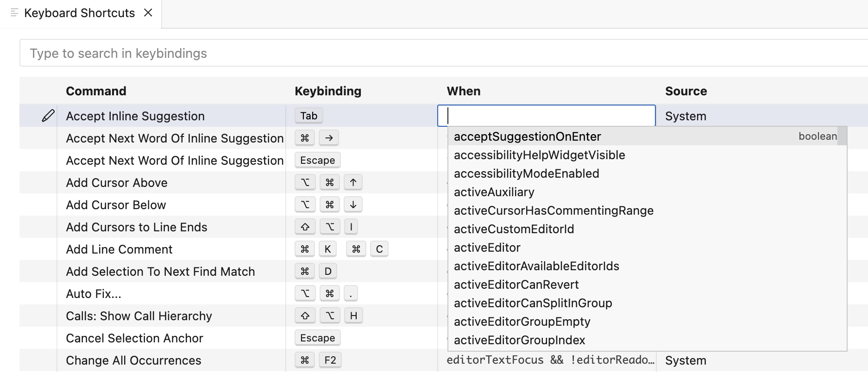This screenshot has width=868, height=372.
Task: Pick accessibilityHelpWidgetVisible in the suggestions
Action: [x=539, y=155]
